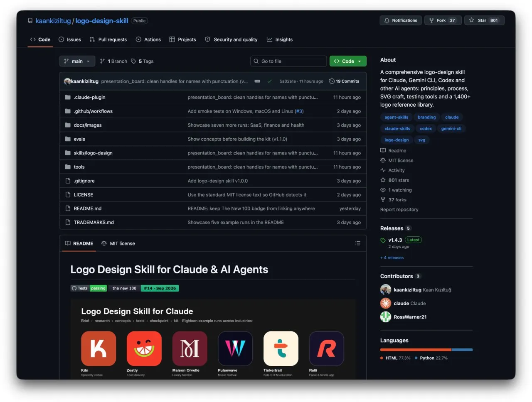
Task: Click the repository icon beside kaankiziltug
Action: click(30, 21)
